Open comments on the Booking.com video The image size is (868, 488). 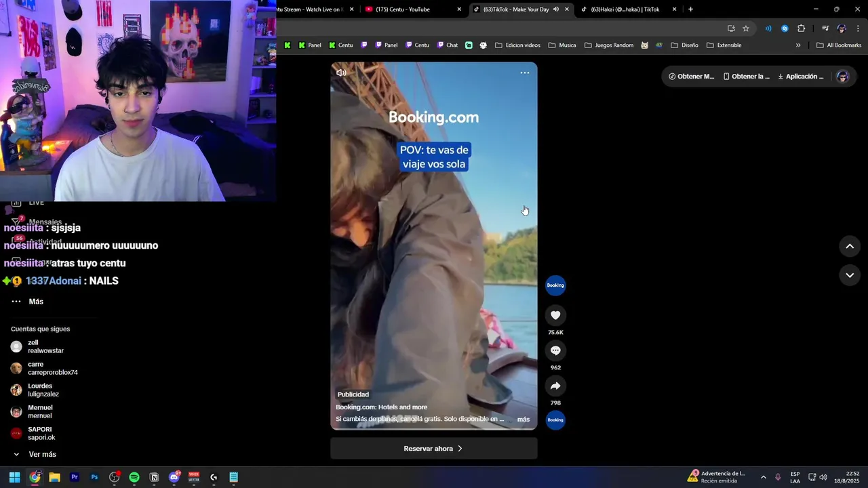555,350
